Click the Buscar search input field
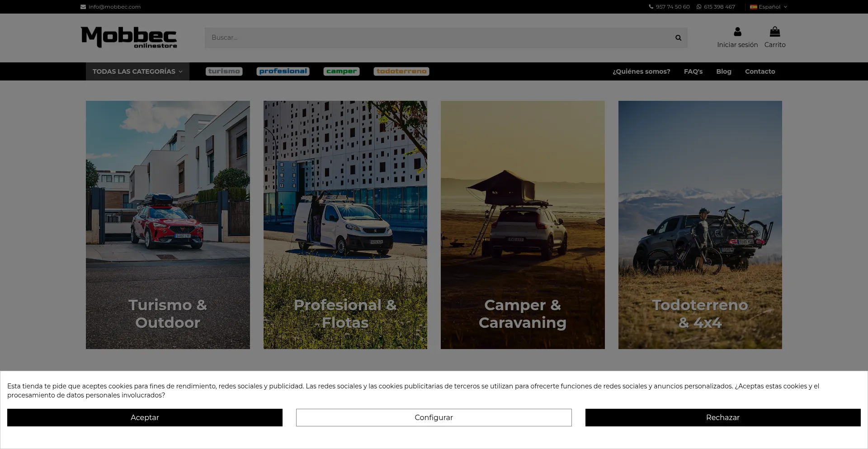Image resolution: width=868 pixels, height=449 pixels. pos(439,38)
